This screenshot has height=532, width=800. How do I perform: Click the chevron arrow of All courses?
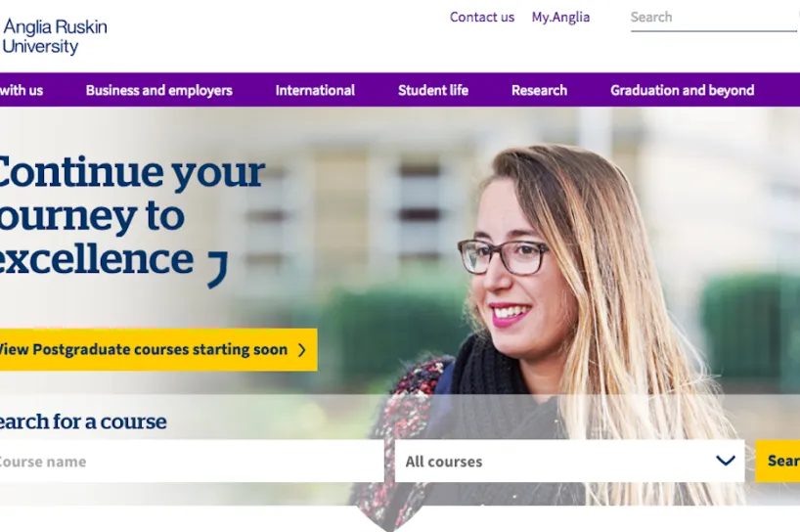[725, 461]
